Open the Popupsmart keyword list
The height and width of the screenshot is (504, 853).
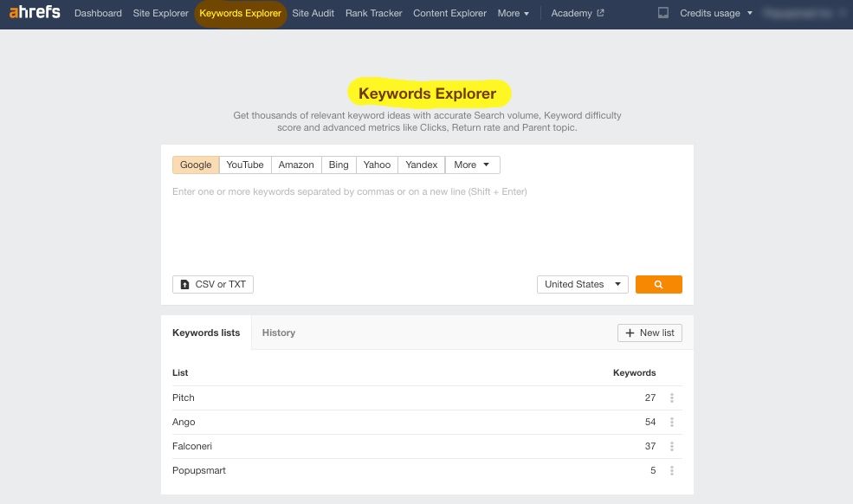199,471
